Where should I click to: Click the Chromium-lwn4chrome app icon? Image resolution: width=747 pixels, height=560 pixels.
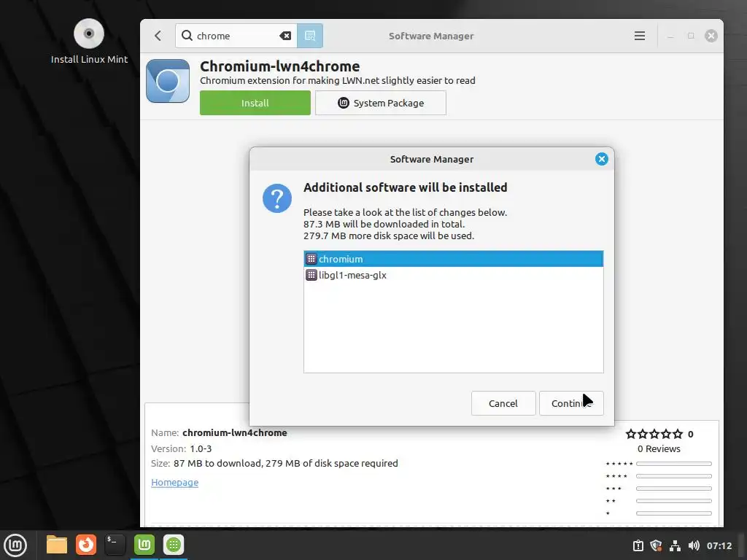pos(168,81)
